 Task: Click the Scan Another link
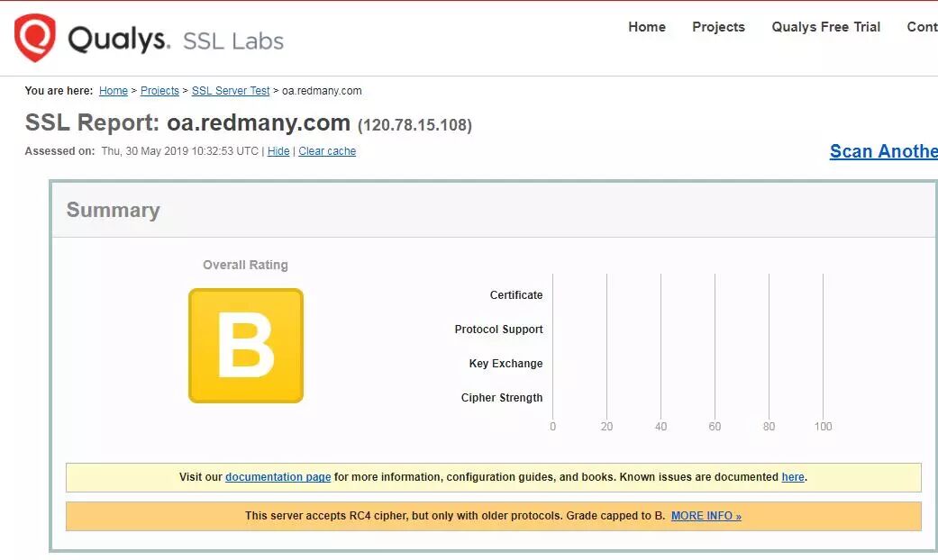click(x=884, y=151)
